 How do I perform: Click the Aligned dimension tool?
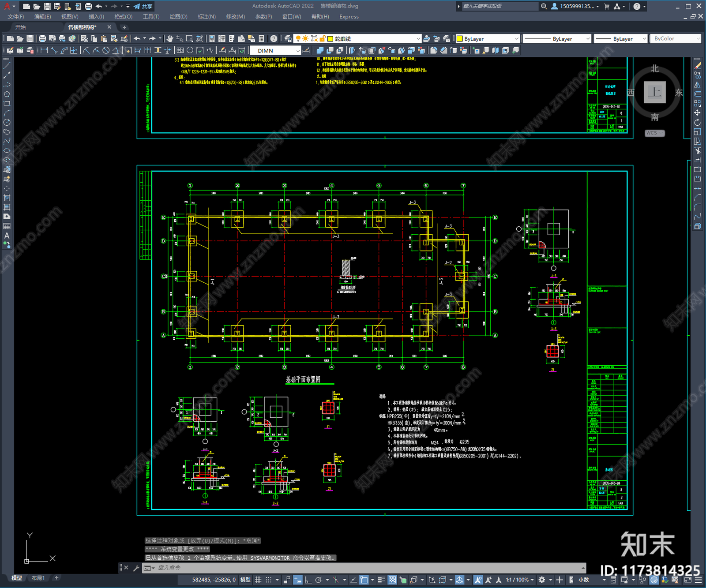pos(54,50)
